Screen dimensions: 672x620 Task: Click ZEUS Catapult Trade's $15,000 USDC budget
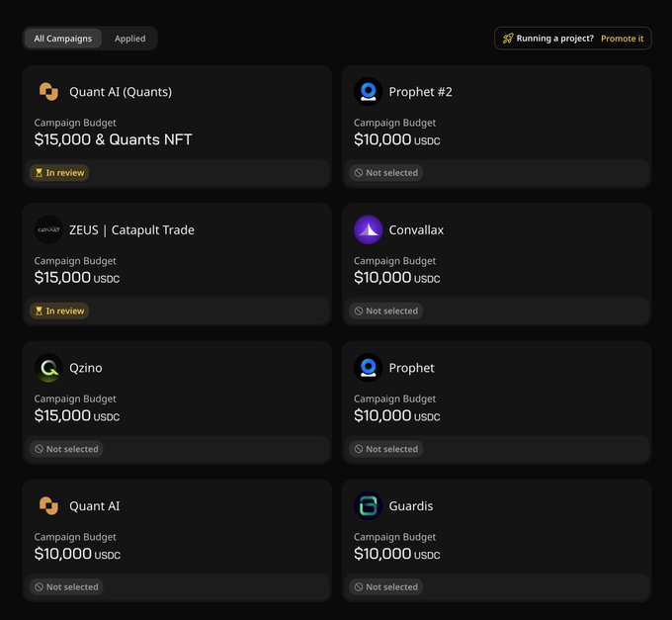(x=77, y=278)
